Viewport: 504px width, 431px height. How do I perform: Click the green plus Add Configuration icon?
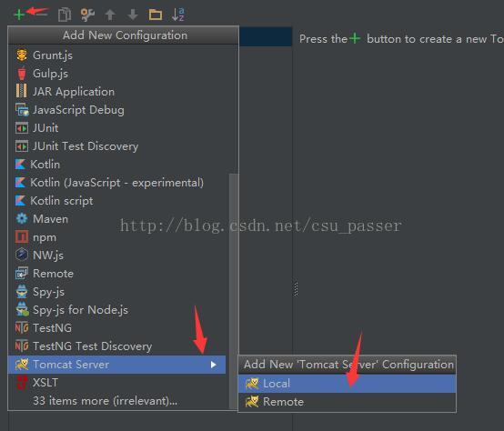(x=19, y=15)
